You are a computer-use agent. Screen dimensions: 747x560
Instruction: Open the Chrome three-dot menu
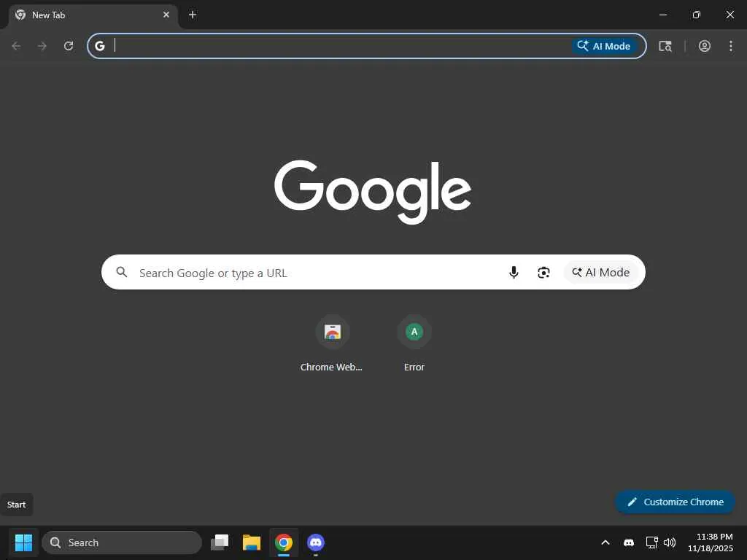(x=731, y=46)
